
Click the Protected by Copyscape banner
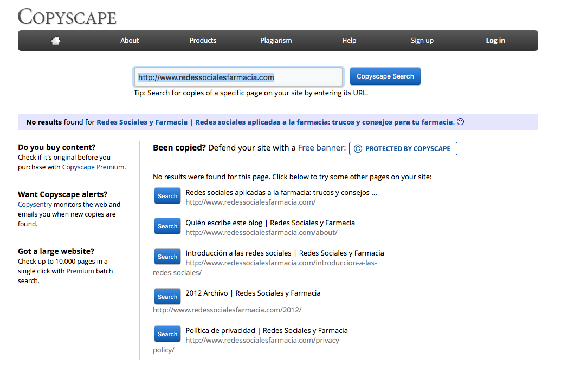click(403, 148)
